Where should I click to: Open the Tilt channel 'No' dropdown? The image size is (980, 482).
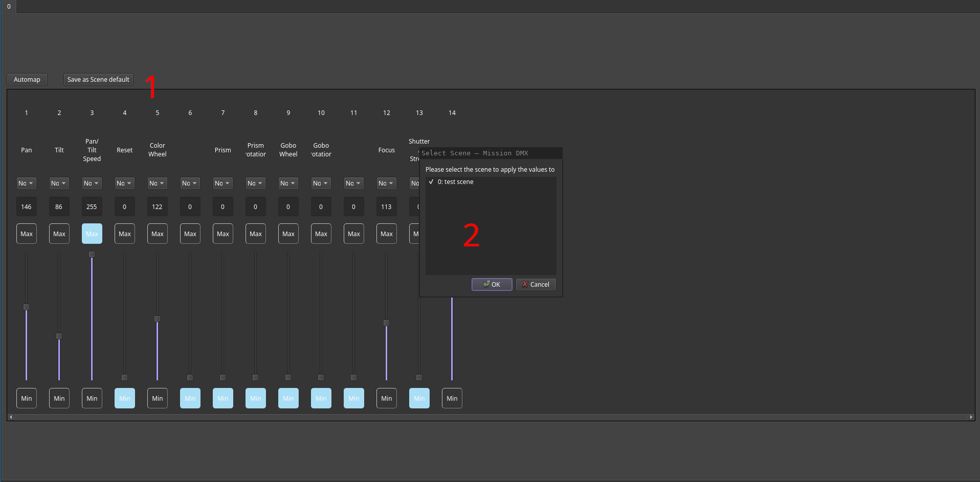59,183
